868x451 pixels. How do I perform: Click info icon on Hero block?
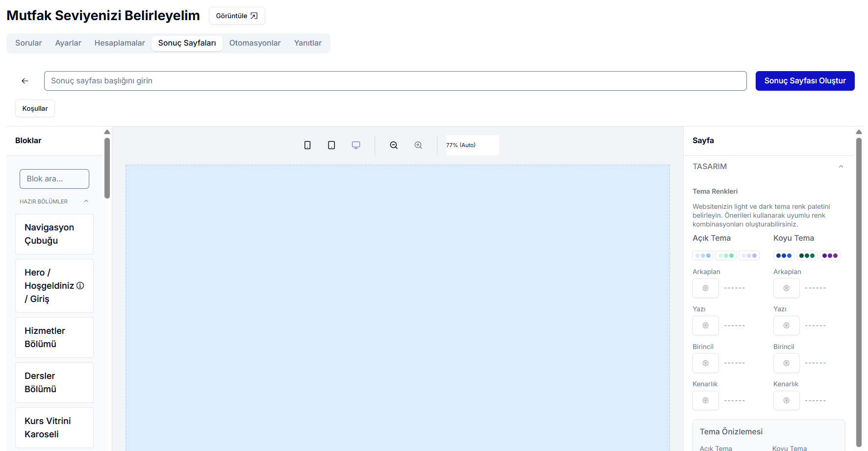80,286
